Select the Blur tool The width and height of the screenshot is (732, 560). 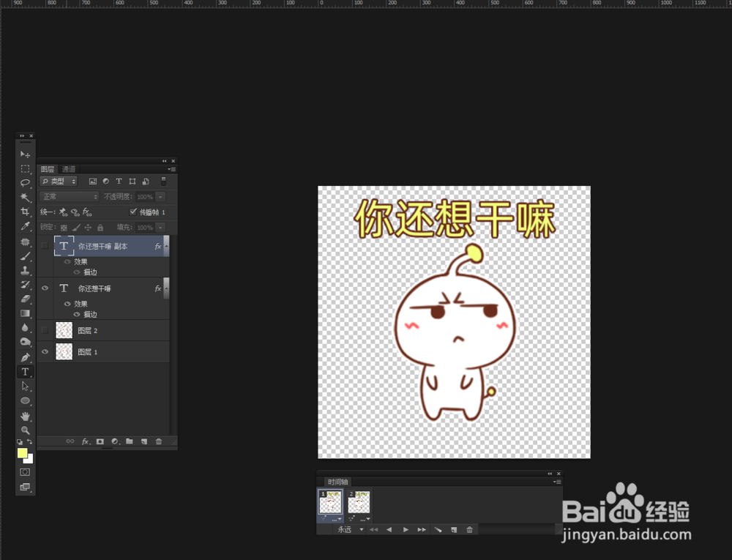point(25,328)
